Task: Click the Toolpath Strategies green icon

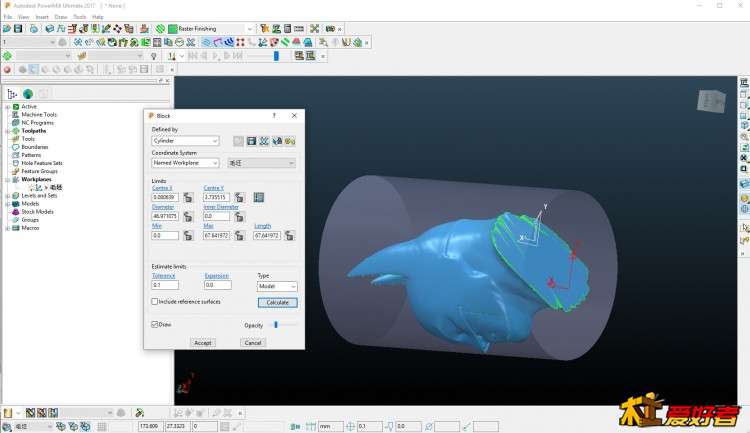Action: [x=161, y=29]
